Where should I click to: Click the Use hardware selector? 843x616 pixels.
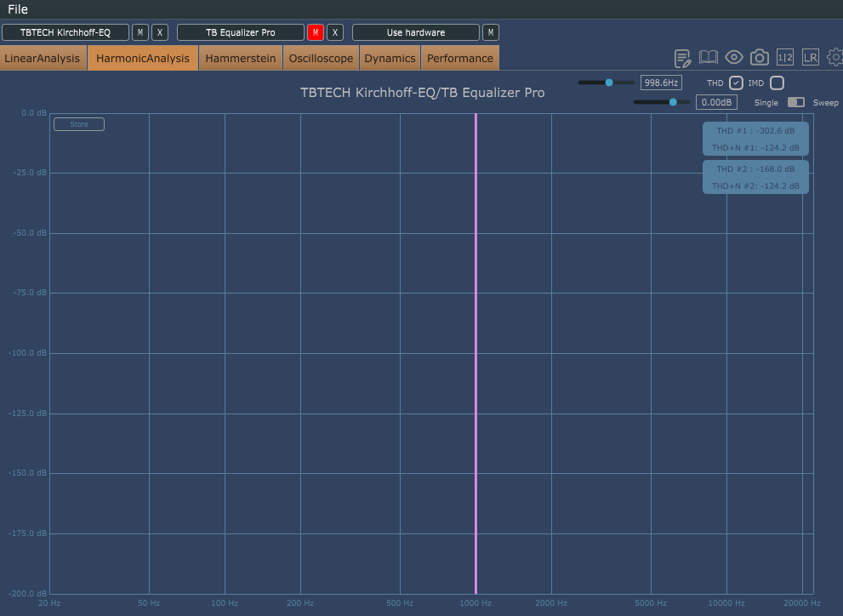[415, 32]
